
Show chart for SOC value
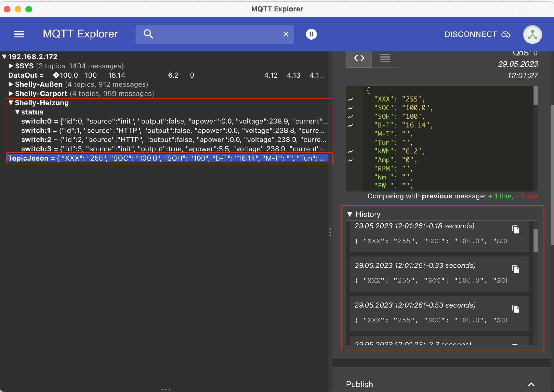(x=351, y=108)
